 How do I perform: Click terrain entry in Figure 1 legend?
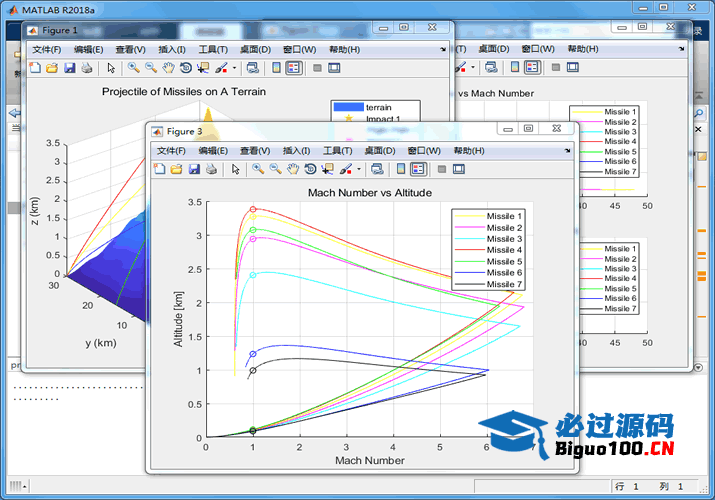363,107
